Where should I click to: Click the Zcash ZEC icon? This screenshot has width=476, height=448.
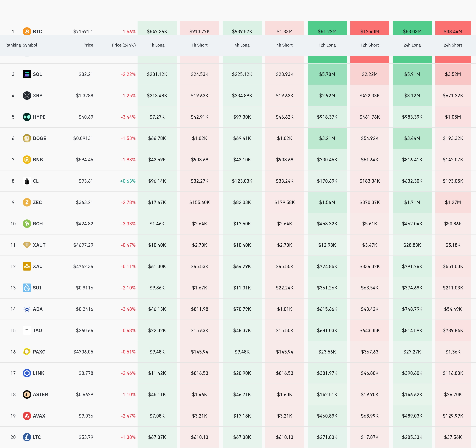click(x=27, y=202)
